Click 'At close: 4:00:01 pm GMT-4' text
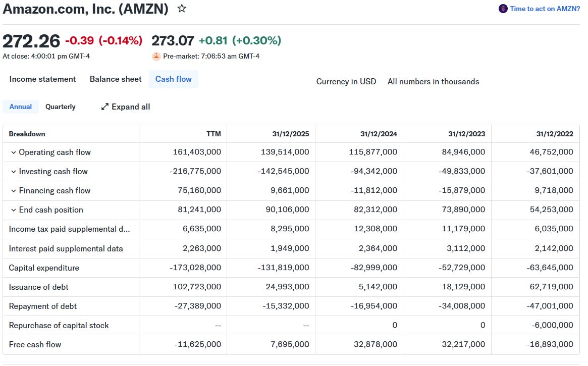The image size is (588, 366). (x=46, y=56)
